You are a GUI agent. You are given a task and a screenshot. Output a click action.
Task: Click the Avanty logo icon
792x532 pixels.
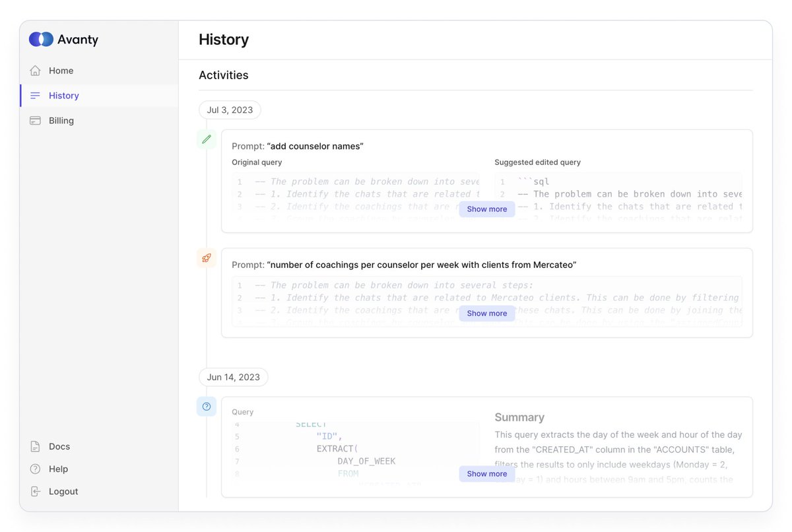click(x=41, y=39)
